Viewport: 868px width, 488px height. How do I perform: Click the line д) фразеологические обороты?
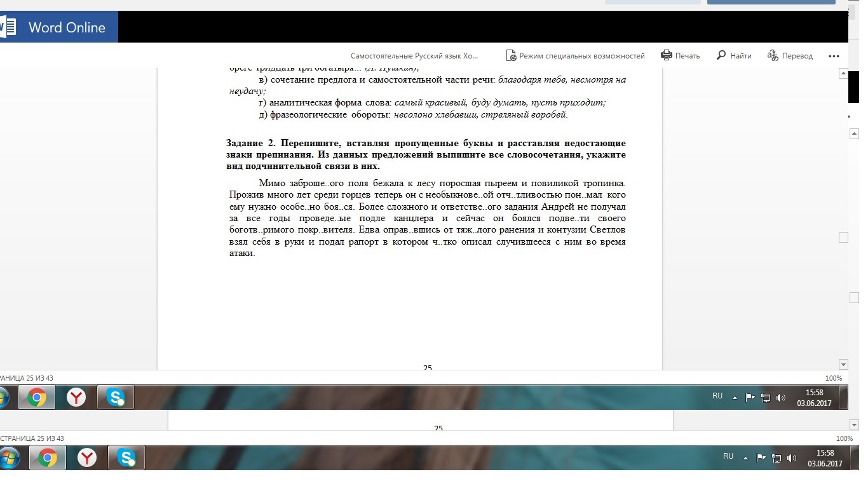pyautogui.click(x=413, y=115)
